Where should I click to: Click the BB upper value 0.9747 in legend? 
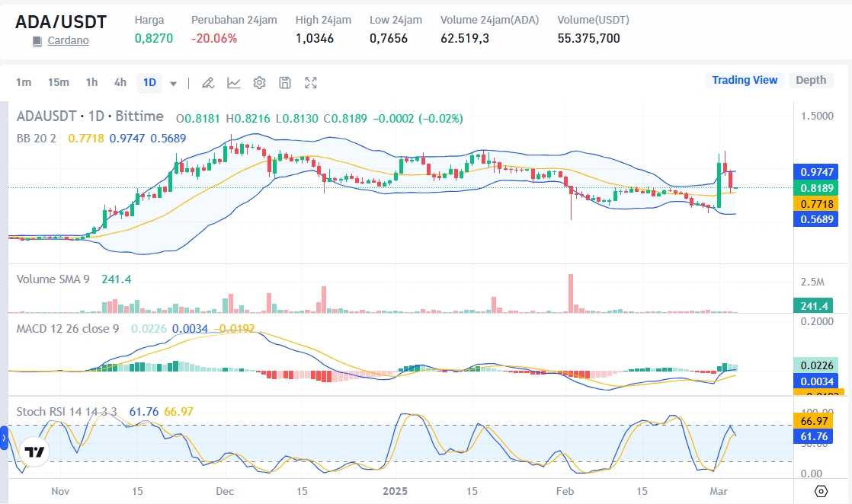pyautogui.click(x=127, y=139)
